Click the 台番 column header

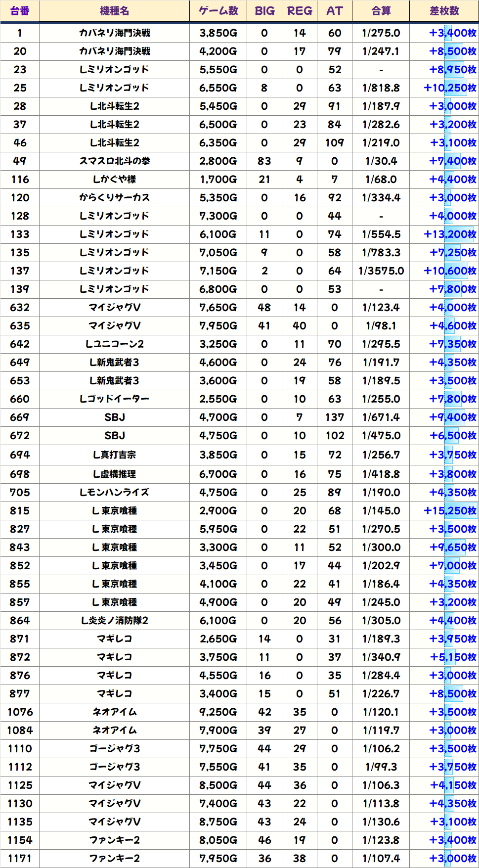click(x=20, y=11)
